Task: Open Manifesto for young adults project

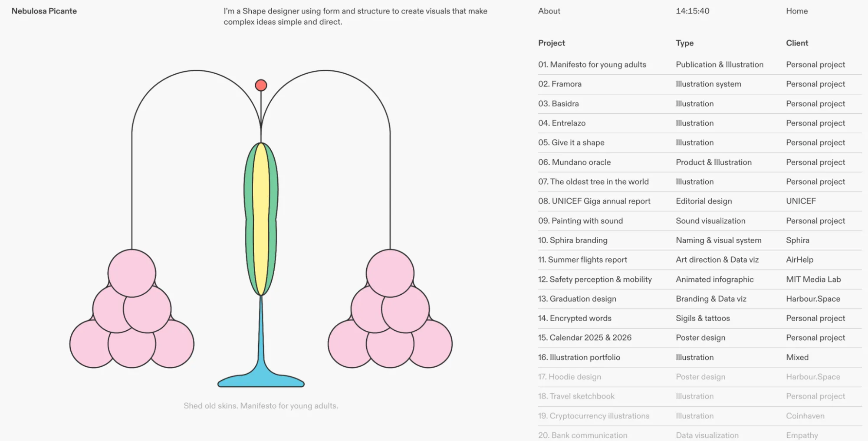Action: tap(592, 65)
